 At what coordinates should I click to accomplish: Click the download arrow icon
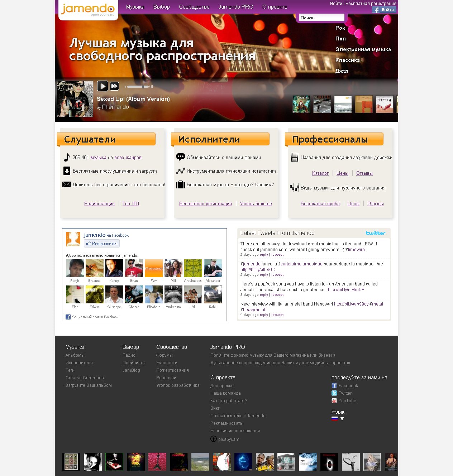pos(67,171)
